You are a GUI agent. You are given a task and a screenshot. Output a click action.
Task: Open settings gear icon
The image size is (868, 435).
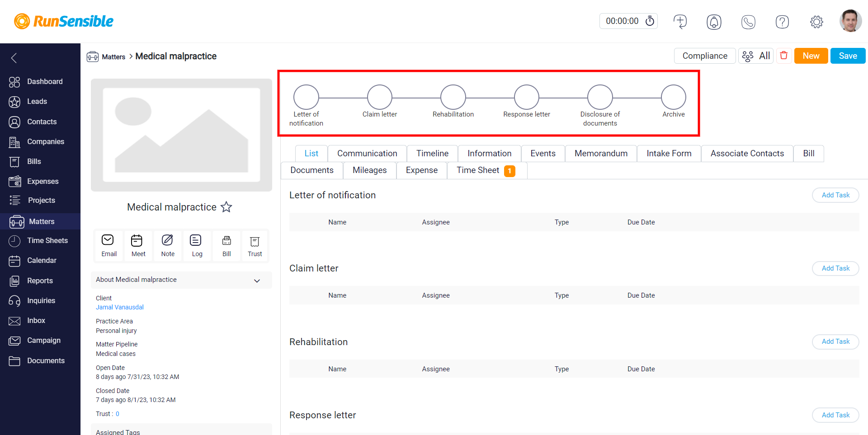tap(816, 22)
